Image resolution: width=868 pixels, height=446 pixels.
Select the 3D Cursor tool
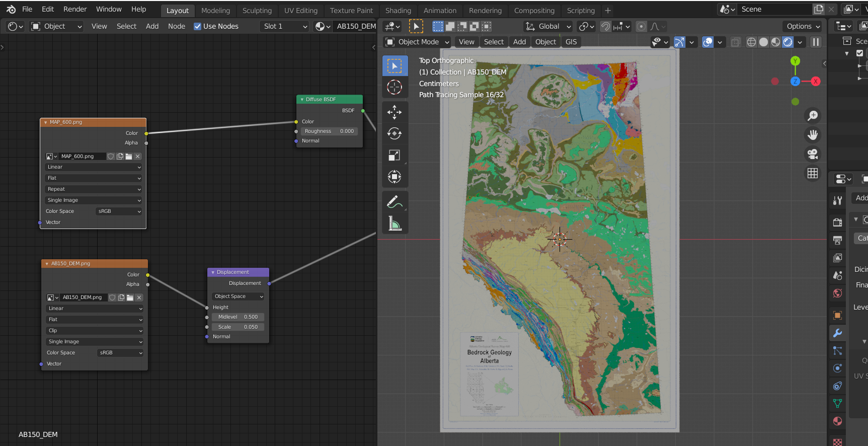(394, 87)
